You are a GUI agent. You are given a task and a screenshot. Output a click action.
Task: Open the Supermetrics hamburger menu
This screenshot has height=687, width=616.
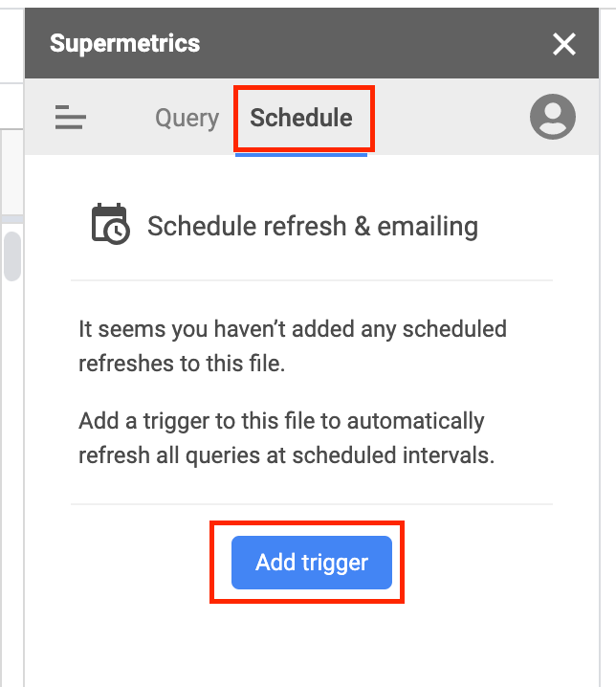(x=71, y=119)
